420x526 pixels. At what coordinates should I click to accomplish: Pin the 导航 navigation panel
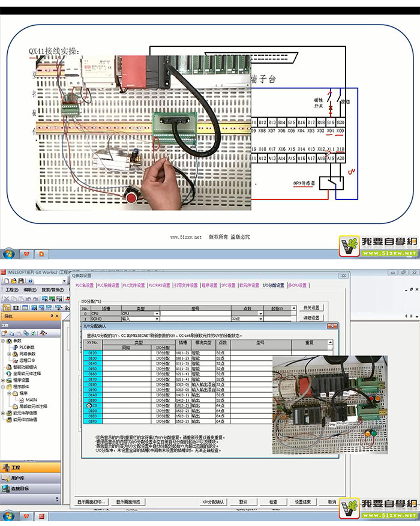point(52,316)
